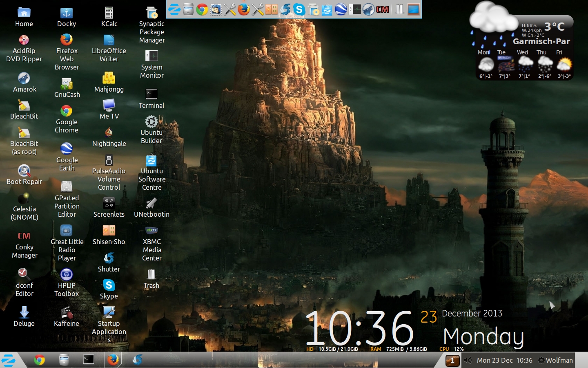Screen dimensions: 588x368
Task: Click the Show Desktop icon in the top dock
Action: pos(414,9)
